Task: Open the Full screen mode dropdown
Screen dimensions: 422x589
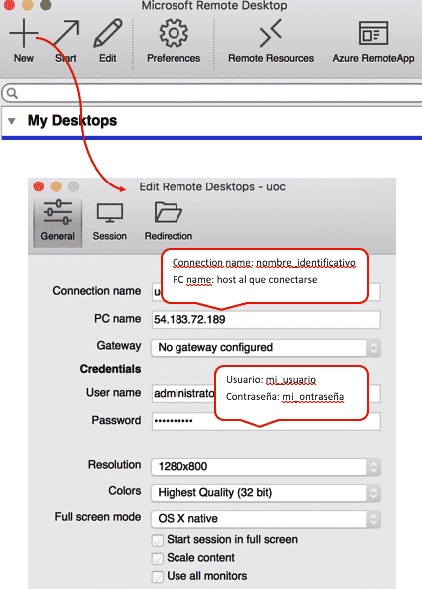Action: pos(266,519)
